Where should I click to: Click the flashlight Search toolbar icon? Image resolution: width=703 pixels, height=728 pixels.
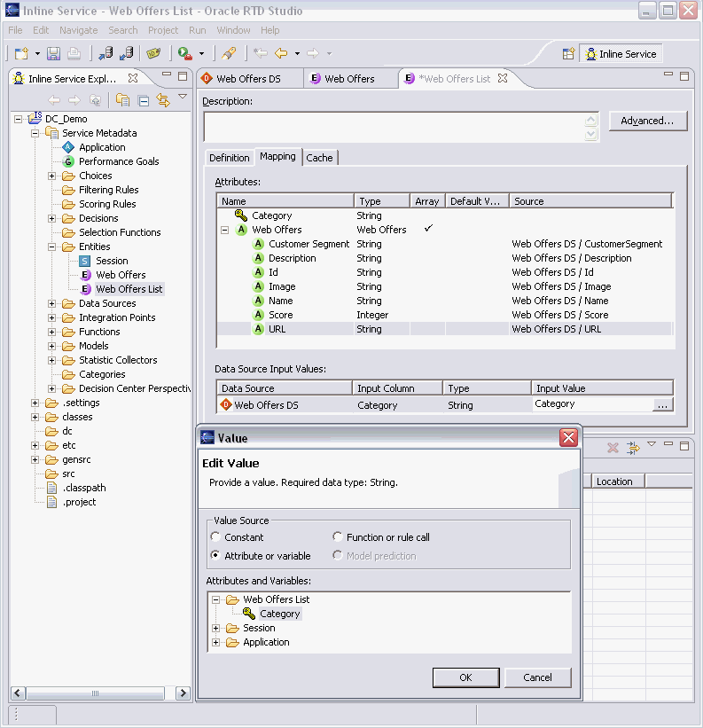pyautogui.click(x=229, y=53)
